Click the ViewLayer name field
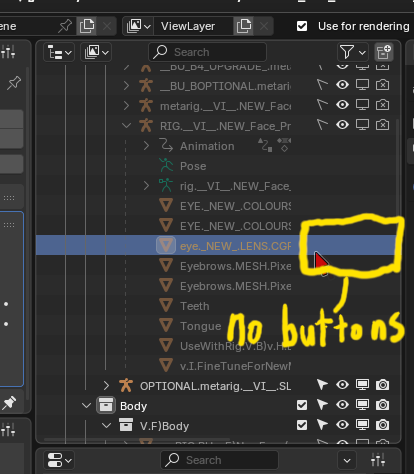This screenshot has height=474, width=414. (x=193, y=26)
